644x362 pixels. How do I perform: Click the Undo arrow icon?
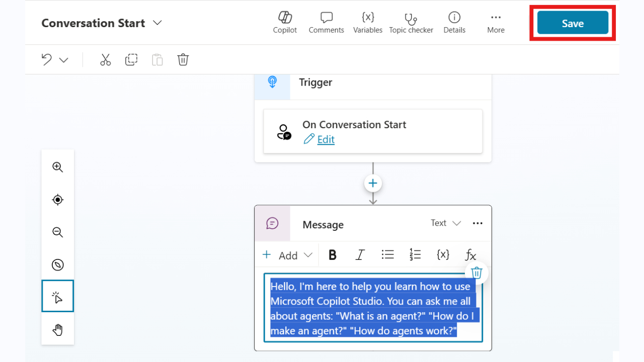(x=47, y=59)
